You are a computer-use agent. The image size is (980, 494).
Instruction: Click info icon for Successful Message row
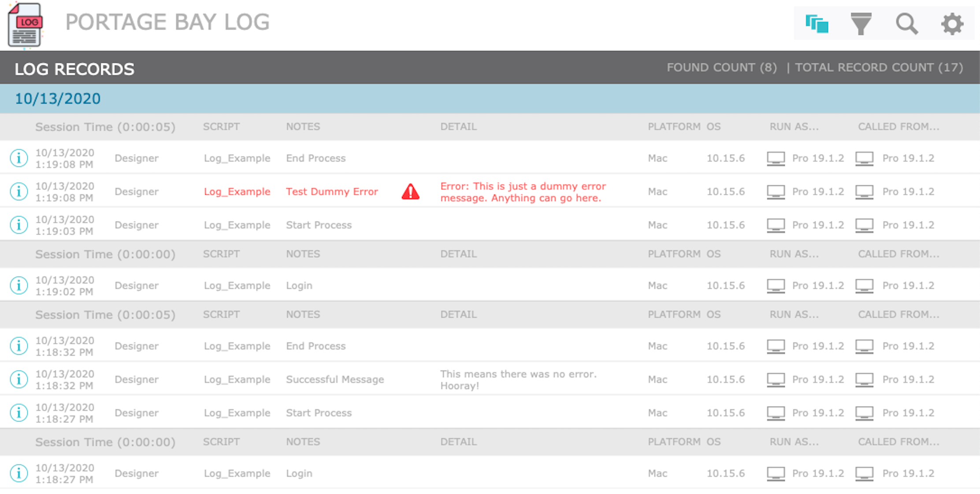19,379
